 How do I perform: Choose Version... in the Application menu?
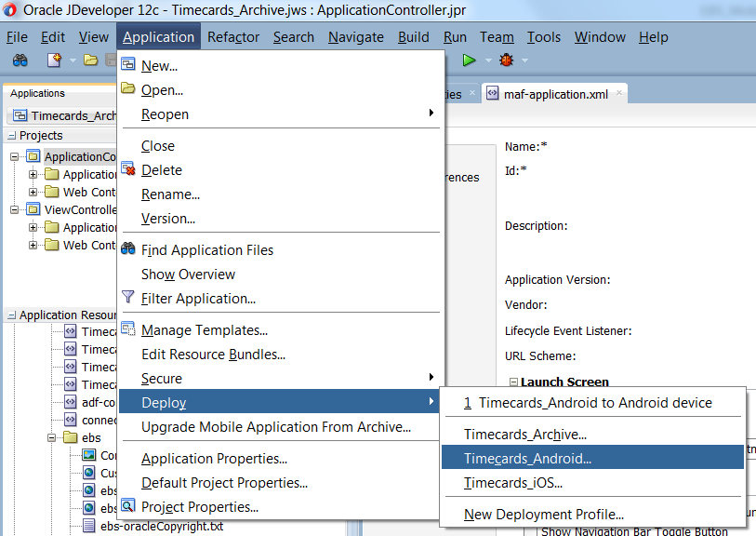(279, 219)
